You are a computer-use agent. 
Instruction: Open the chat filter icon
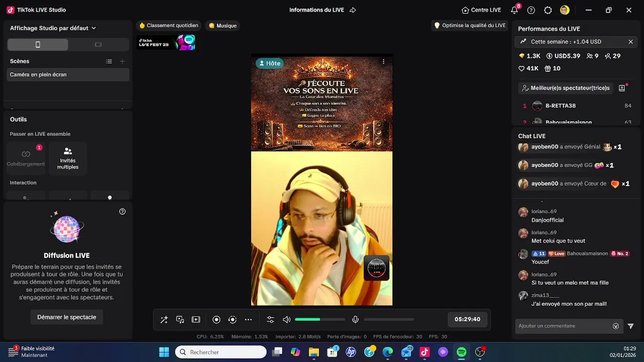pos(630,326)
